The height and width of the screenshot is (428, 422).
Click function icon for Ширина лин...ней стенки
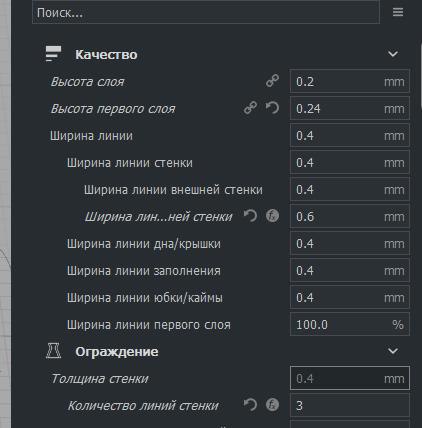click(272, 216)
